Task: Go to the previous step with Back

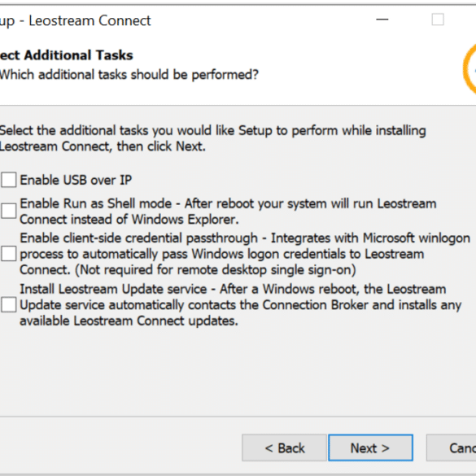Action: 284,448
